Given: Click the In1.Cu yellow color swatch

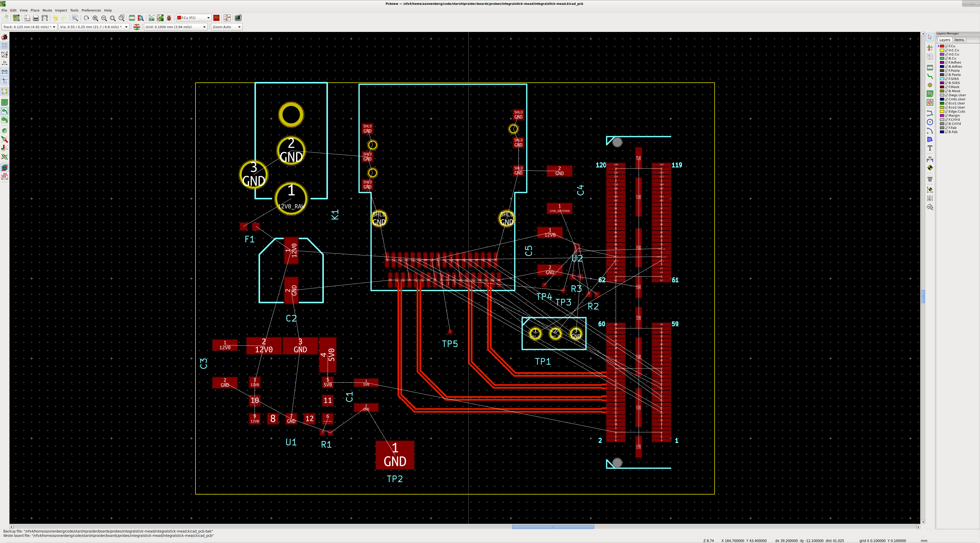Looking at the screenshot, I should click(x=942, y=50).
